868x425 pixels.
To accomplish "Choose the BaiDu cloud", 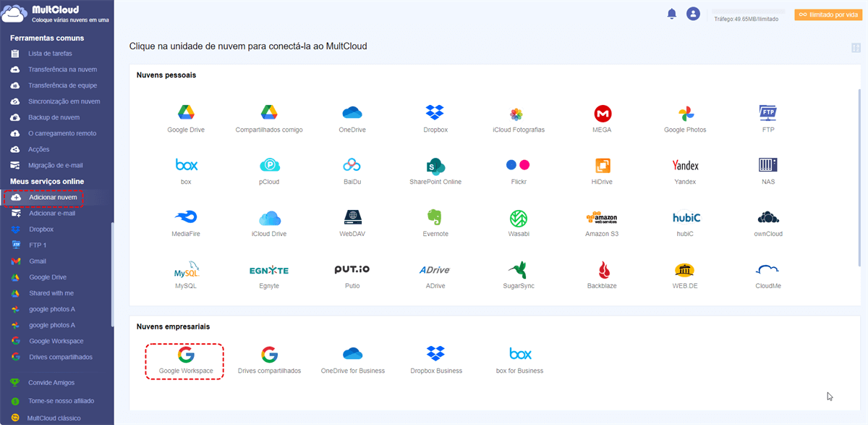I will click(352, 165).
